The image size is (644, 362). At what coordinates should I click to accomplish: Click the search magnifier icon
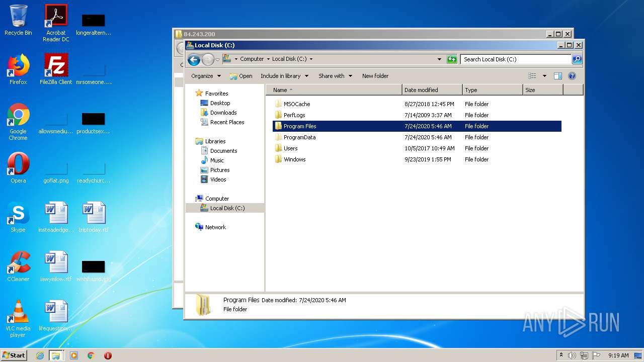[577, 59]
